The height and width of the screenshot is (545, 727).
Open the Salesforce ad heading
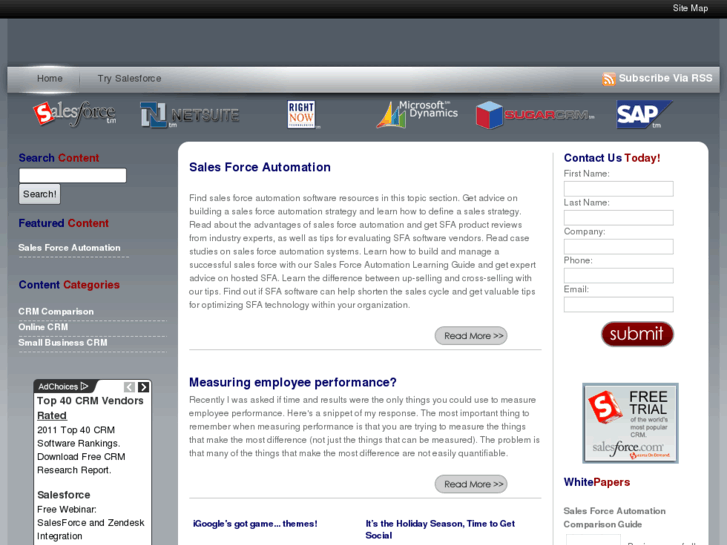[64, 495]
